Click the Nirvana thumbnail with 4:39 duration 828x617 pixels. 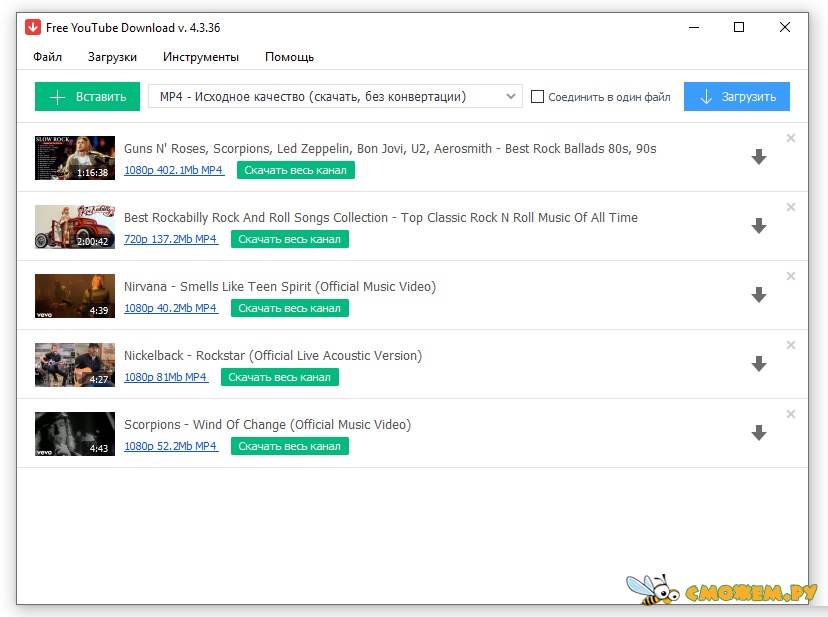(75, 296)
